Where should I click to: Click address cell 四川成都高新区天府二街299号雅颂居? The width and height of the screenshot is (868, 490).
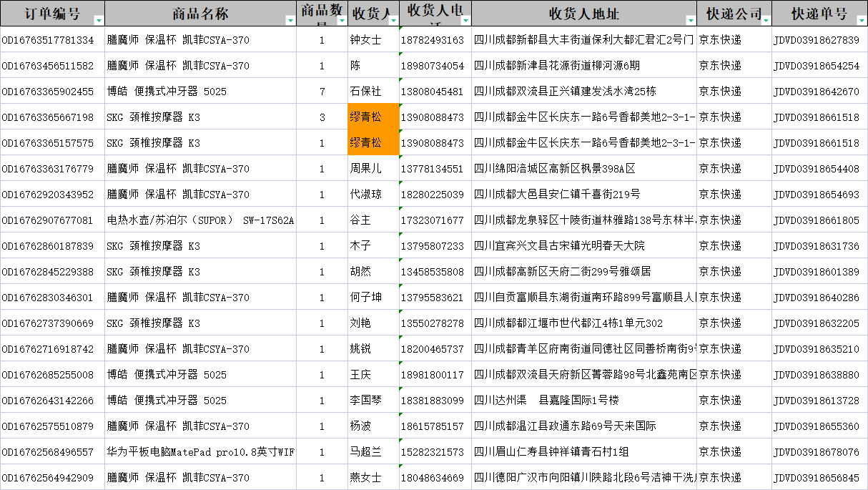pos(584,271)
